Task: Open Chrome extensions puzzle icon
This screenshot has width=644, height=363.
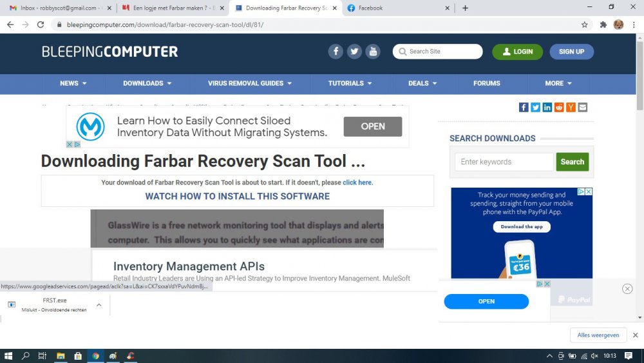Action: coord(603,25)
